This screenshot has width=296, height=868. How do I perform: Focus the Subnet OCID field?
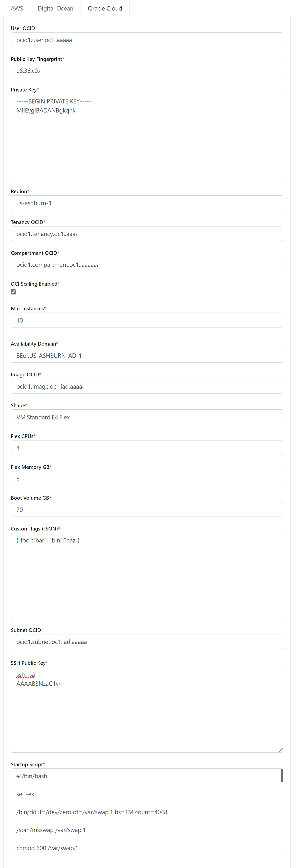tap(147, 642)
